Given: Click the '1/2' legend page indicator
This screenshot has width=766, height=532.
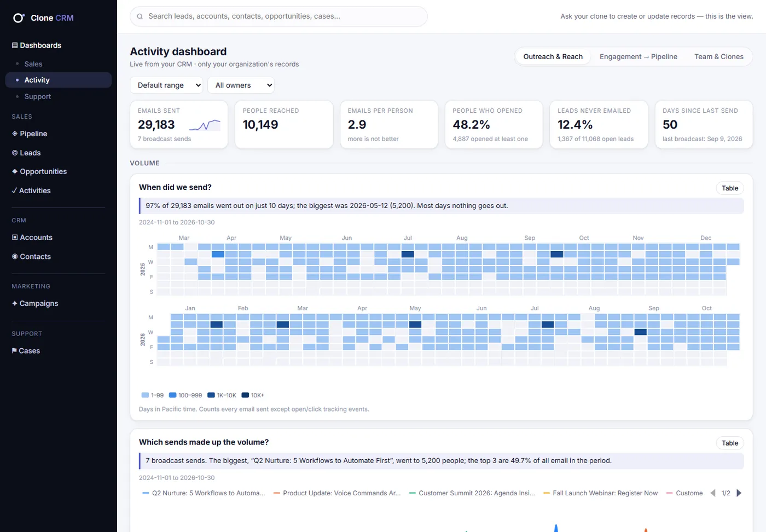Looking at the screenshot, I should click(x=726, y=493).
